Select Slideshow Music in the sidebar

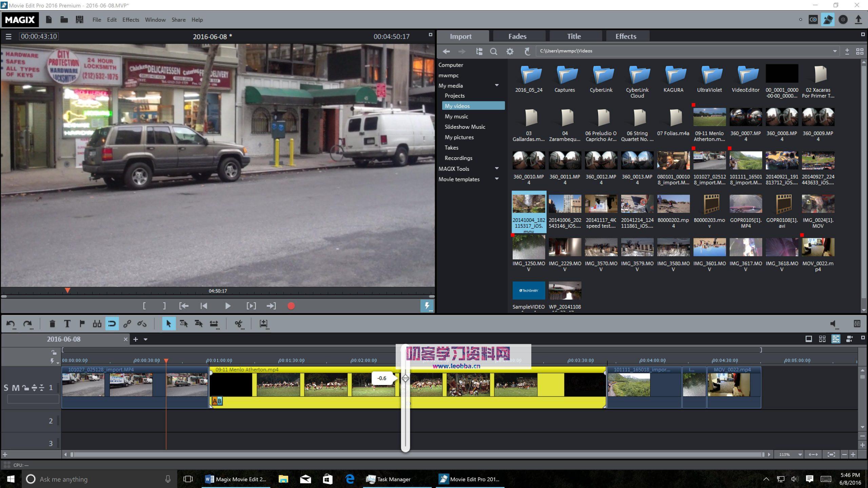(x=465, y=127)
